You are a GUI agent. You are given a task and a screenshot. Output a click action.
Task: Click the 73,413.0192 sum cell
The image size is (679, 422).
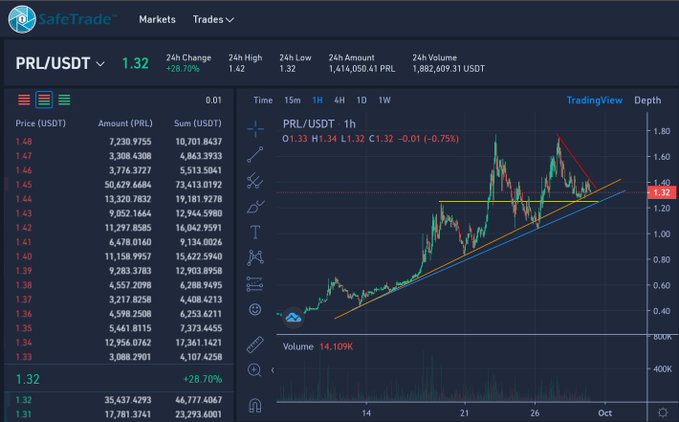[x=199, y=184]
